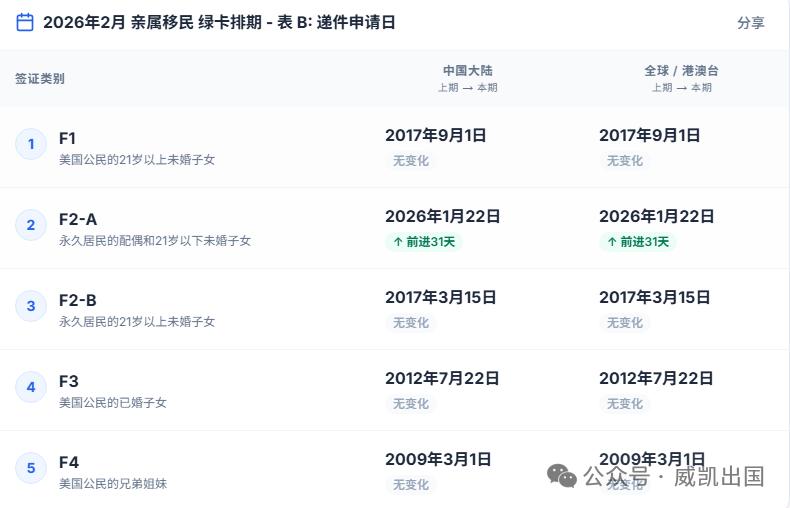Click the 2012年7月22日 date for F3 中国大陆
This screenshot has height=508, width=790.
point(442,378)
